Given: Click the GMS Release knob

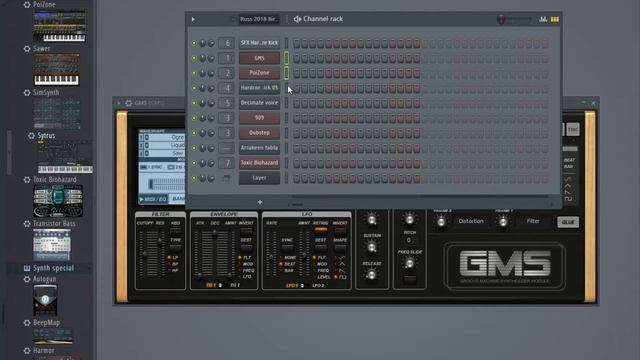Looking at the screenshot, I should (371, 275).
